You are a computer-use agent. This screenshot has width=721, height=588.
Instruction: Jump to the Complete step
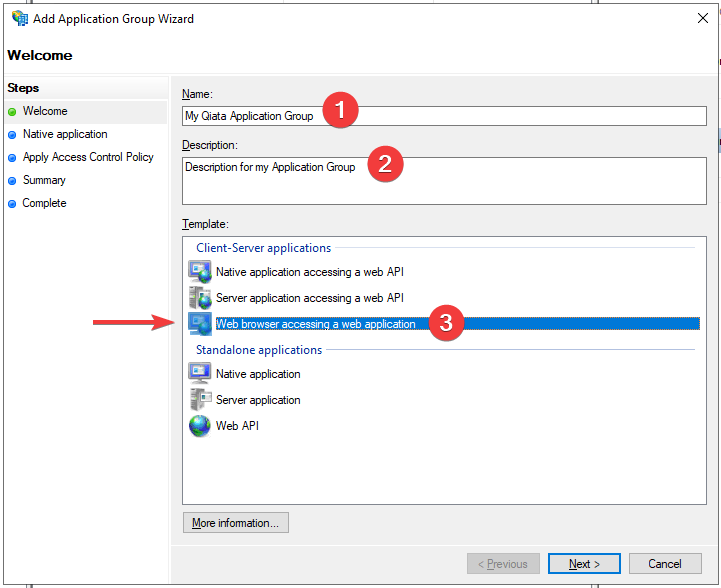[44, 203]
